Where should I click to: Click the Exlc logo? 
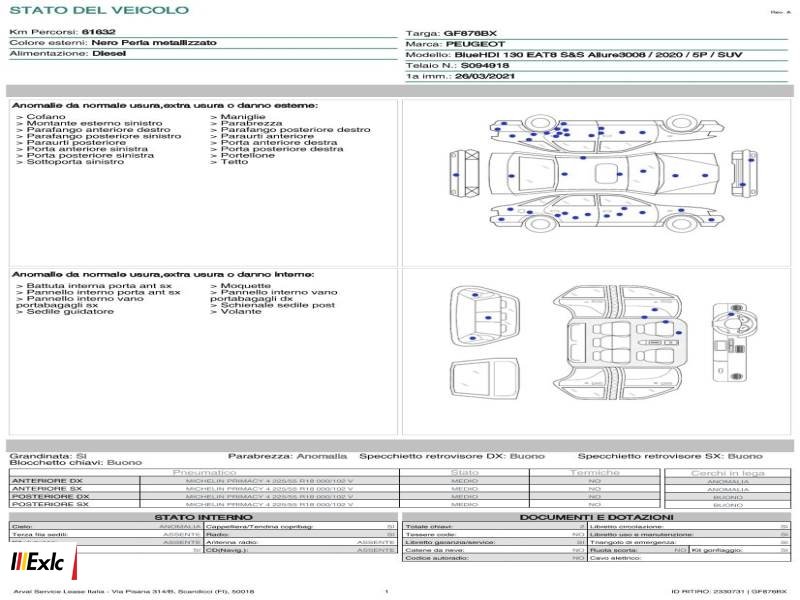point(42,562)
